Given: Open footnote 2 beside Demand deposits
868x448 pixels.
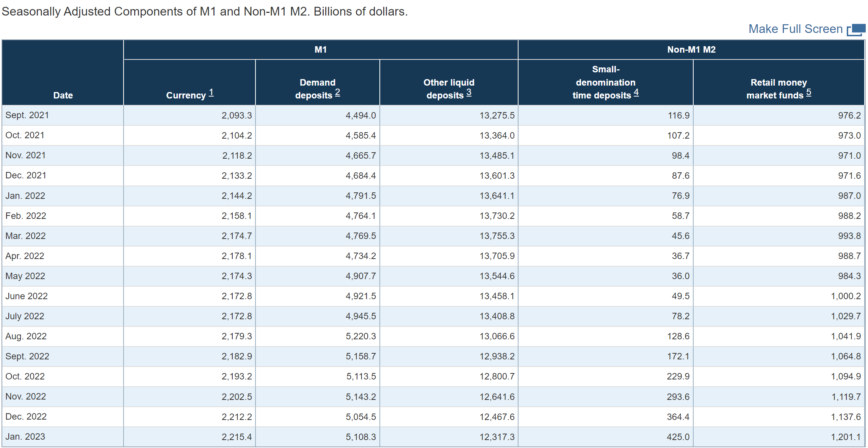Looking at the screenshot, I should pos(337,92).
